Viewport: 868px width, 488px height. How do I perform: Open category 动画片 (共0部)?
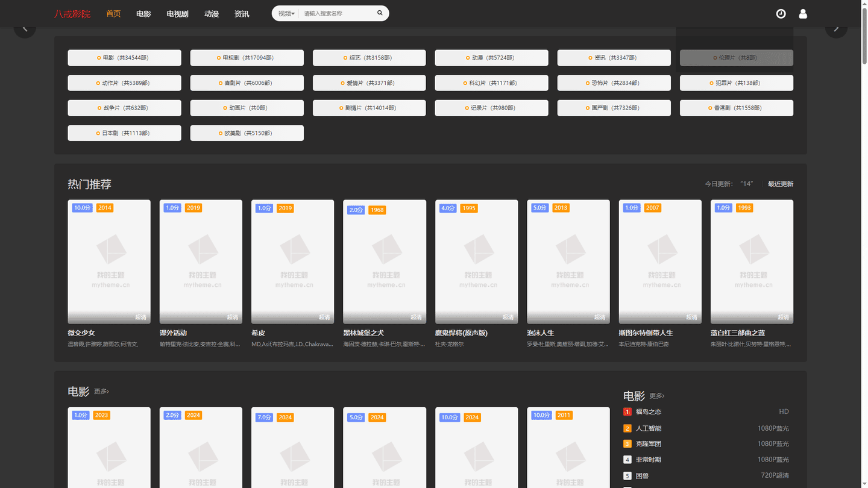pos(247,108)
